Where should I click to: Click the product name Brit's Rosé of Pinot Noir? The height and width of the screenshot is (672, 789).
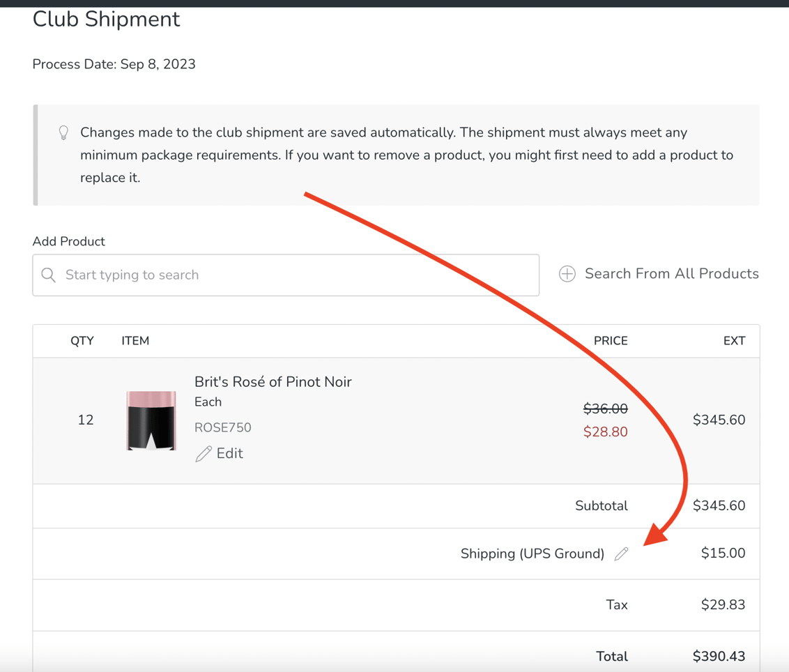coord(273,382)
